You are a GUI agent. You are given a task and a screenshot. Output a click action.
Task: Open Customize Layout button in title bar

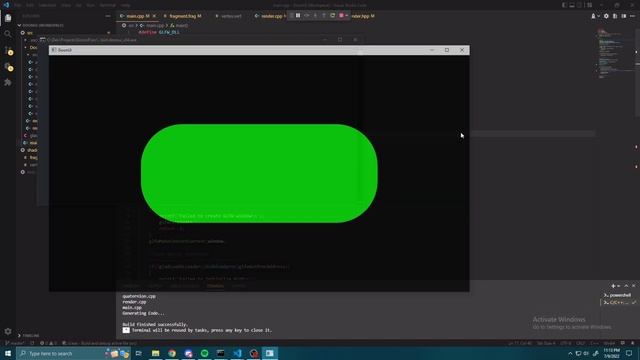click(x=589, y=5)
